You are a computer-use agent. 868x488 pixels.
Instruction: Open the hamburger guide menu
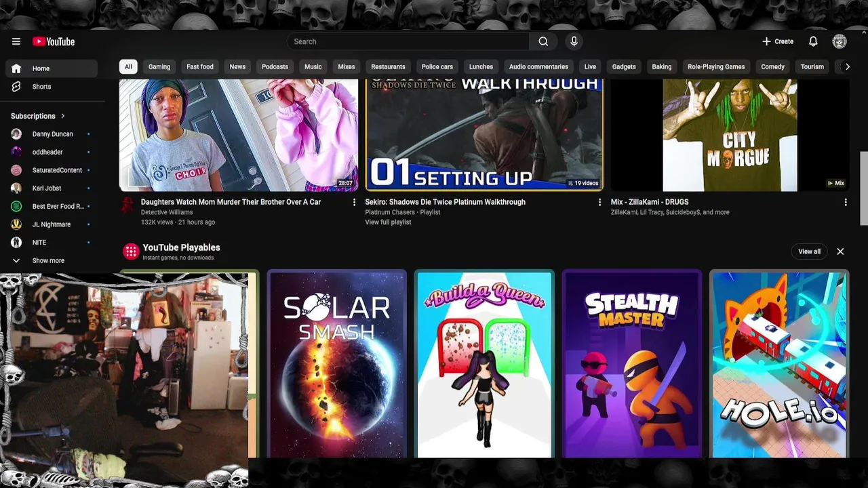pos(16,41)
